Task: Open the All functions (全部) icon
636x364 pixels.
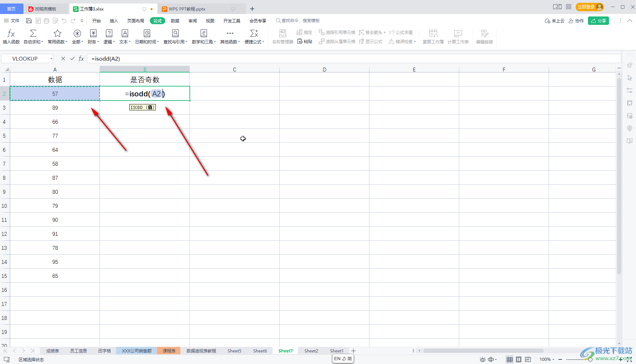Action: [x=77, y=34]
